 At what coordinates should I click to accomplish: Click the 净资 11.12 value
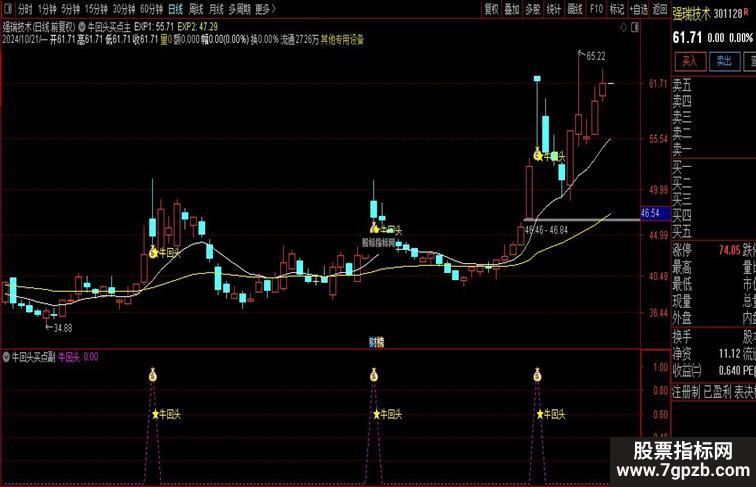click(x=729, y=354)
